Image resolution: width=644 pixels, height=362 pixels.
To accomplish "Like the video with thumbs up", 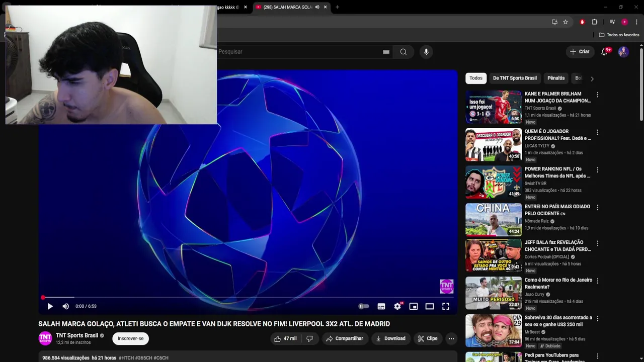I will [x=285, y=338].
